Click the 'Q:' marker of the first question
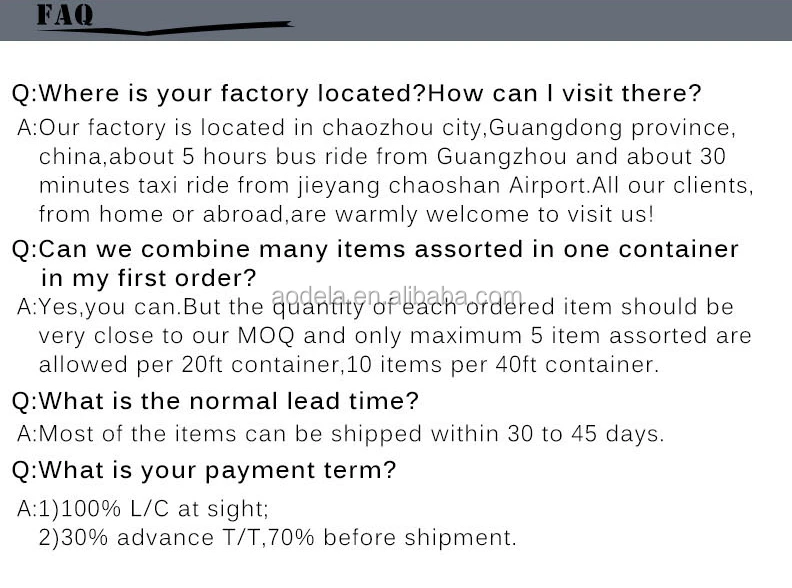This screenshot has width=792, height=588. [25, 94]
